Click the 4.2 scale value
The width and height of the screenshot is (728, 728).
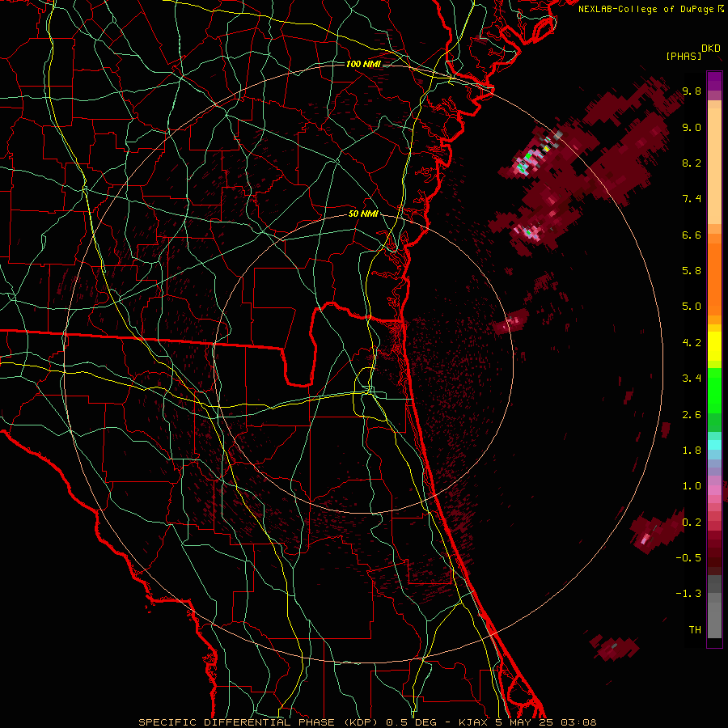point(692,343)
